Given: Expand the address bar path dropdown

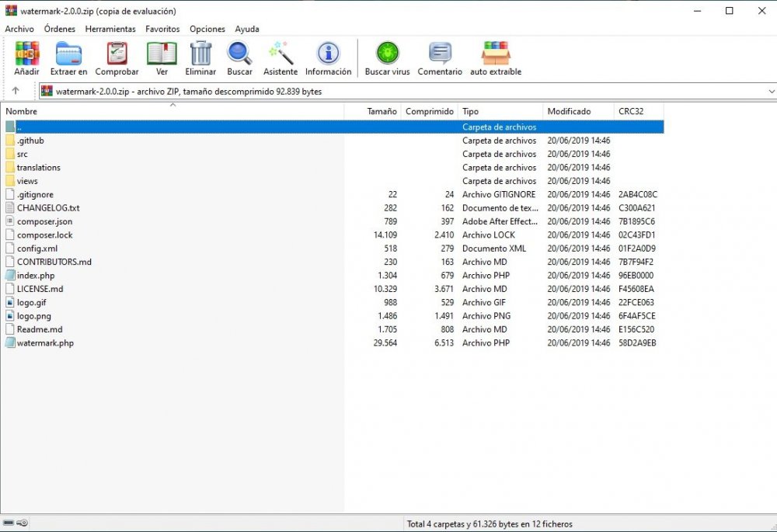Looking at the screenshot, I should [x=771, y=91].
